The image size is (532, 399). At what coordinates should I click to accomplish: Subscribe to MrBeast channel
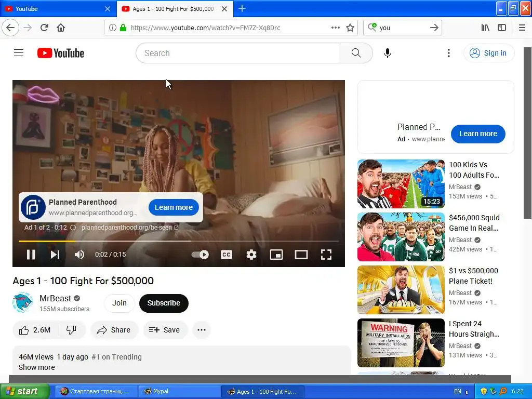pyautogui.click(x=164, y=303)
